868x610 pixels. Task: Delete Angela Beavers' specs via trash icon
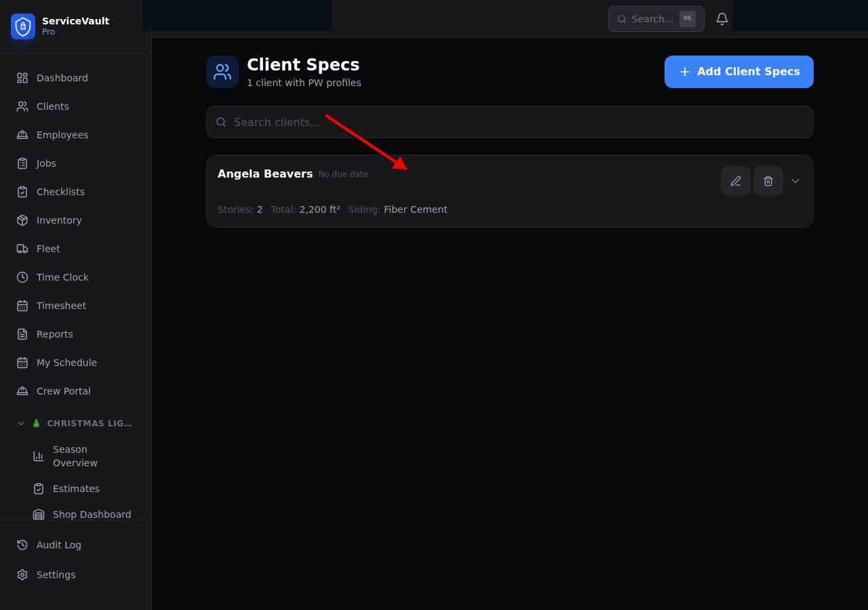click(768, 181)
